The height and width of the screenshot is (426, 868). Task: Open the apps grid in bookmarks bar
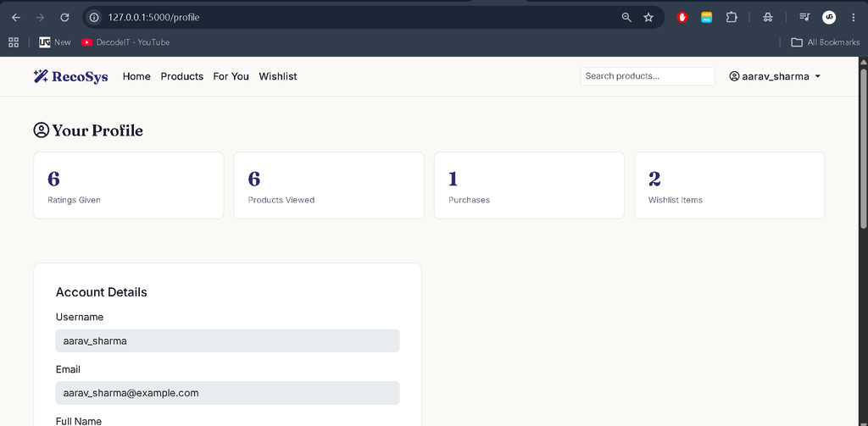click(14, 42)
